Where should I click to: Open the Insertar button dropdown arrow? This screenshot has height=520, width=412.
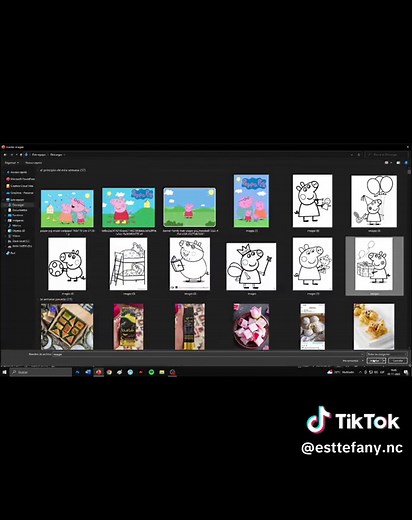[384, 361]
